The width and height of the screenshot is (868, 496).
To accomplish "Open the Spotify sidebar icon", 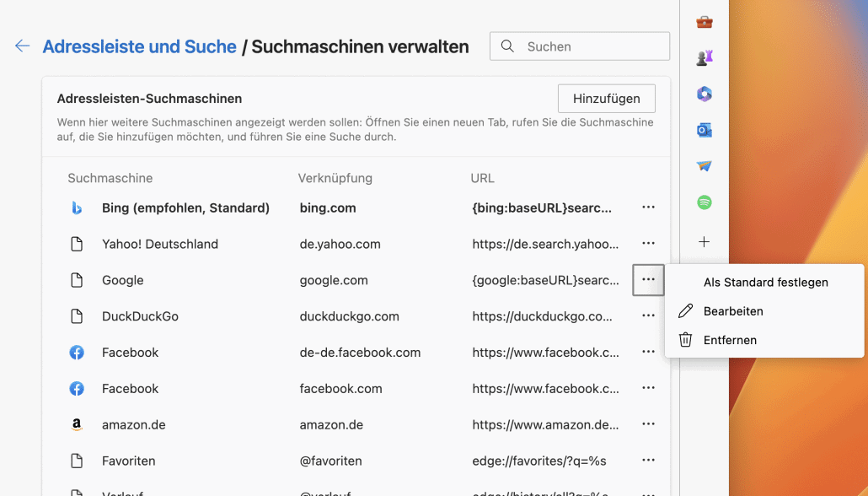I will click(x=705, y=202).
